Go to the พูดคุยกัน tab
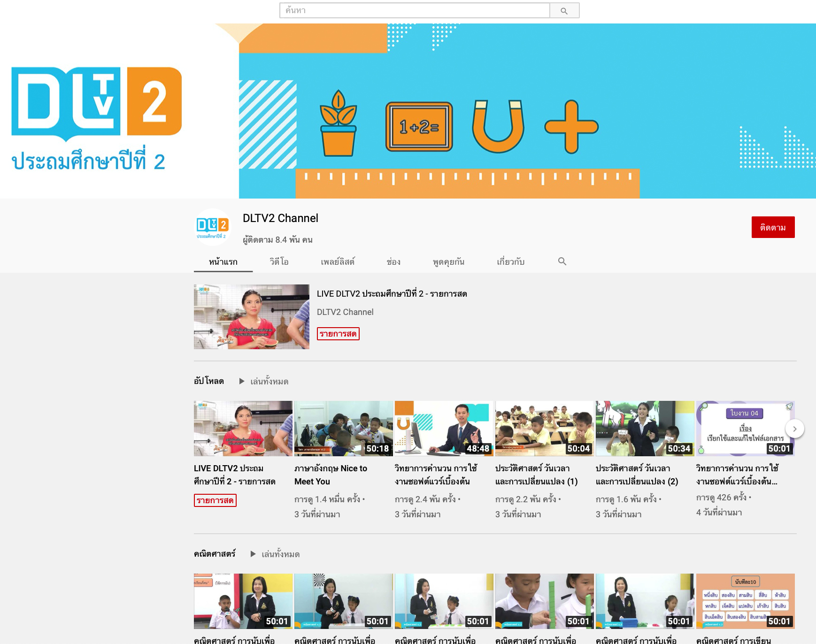Viewport: 816px width, 644px height. pyautogui.click(x=448, y=262)
